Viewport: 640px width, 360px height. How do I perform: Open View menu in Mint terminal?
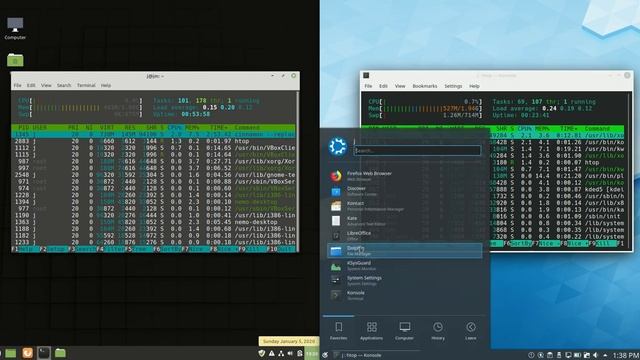[x=46, y=85]
